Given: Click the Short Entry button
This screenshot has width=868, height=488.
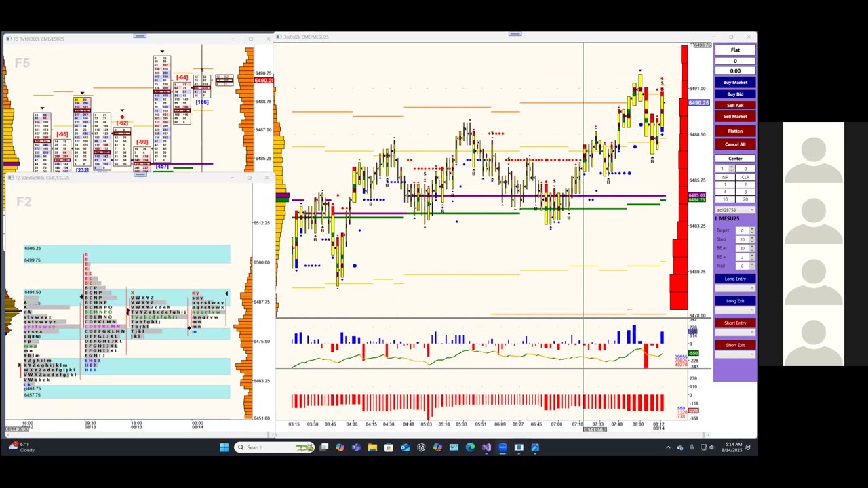Looking at the screenshot, I should point(735,323).
